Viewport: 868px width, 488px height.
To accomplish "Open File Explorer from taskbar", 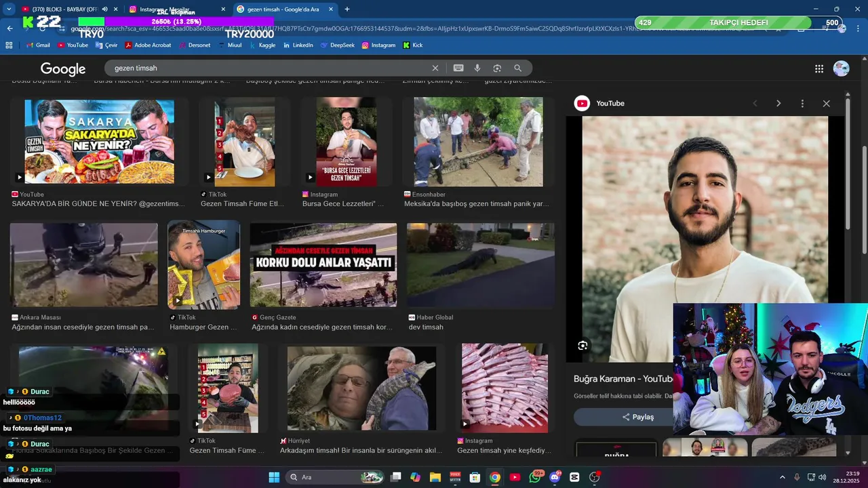I will pos(435,477).
